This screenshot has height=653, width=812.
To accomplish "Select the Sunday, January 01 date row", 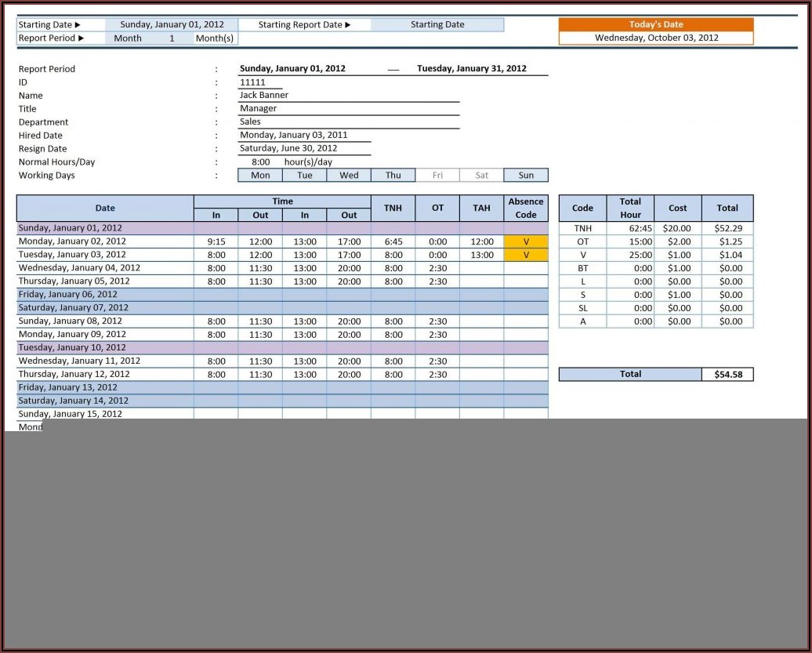I will coord(105,228).
